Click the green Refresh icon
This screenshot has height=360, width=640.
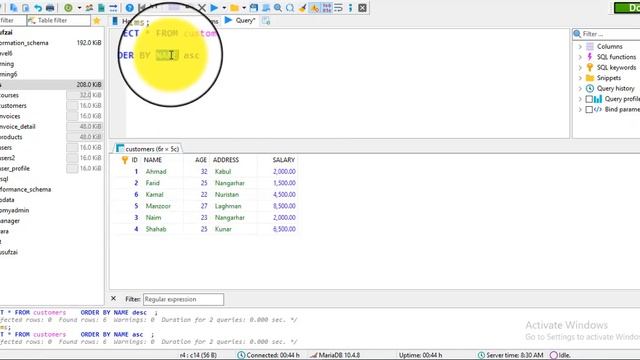click(68, 8)
